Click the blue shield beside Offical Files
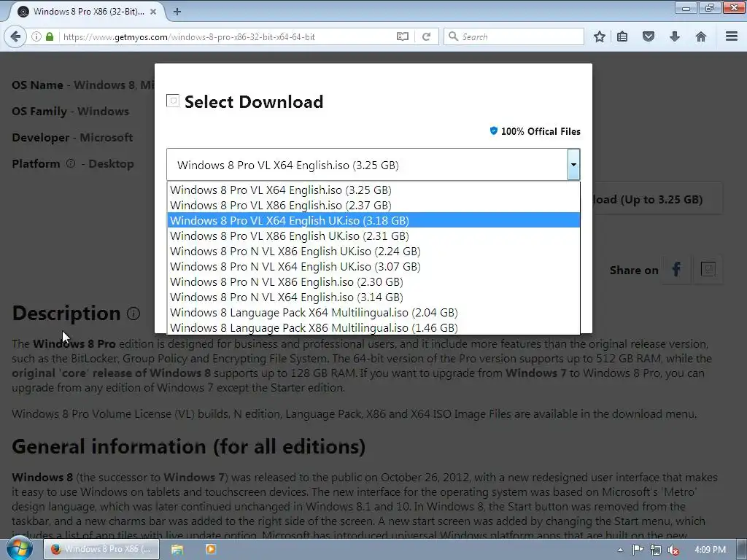747x560 pixels. tap(494, 131)
